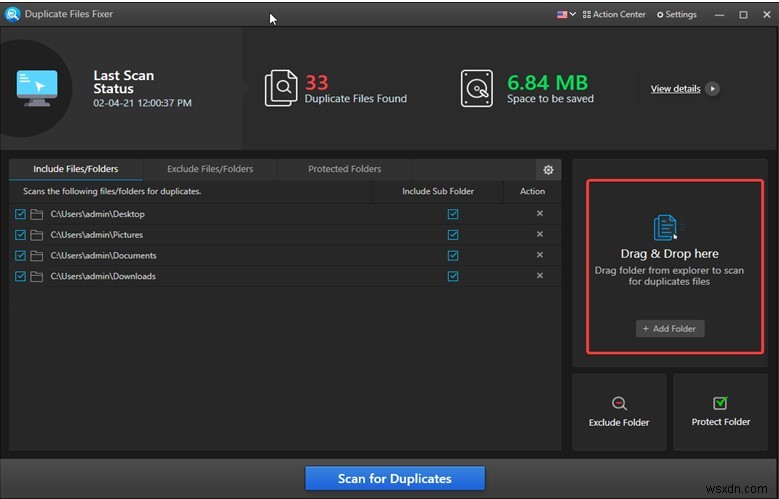
Task: Switch to Protected Folders tab
Action: coord(345,169)
